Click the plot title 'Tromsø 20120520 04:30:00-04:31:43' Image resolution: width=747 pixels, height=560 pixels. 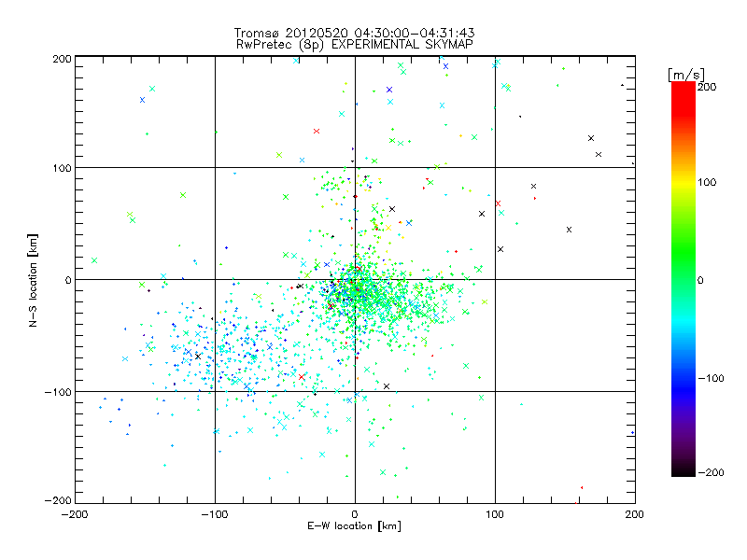(x=354, y=33)
